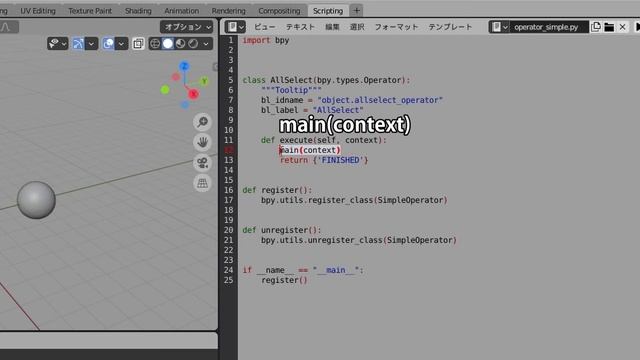Open the UV Editing workspace tab
Viewport: 640px width, 360px height.
click(38, 11)
